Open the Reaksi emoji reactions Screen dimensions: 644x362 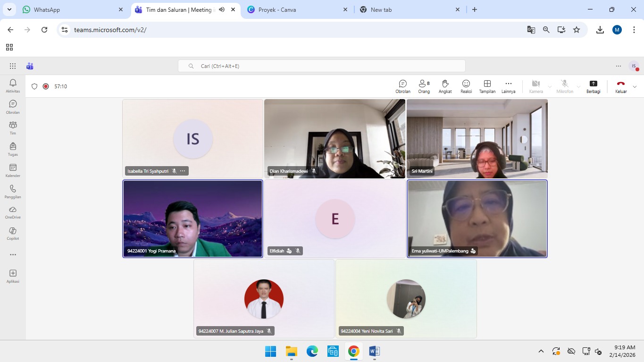[466, 86]
